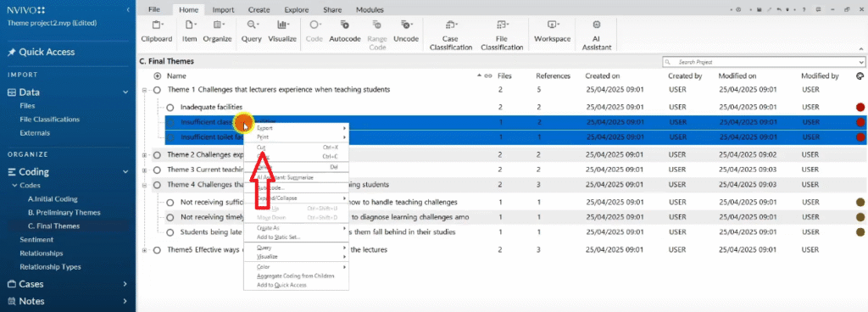
Task: Select the circle beside Inadequate facilities
Action: tap(170, 108)
